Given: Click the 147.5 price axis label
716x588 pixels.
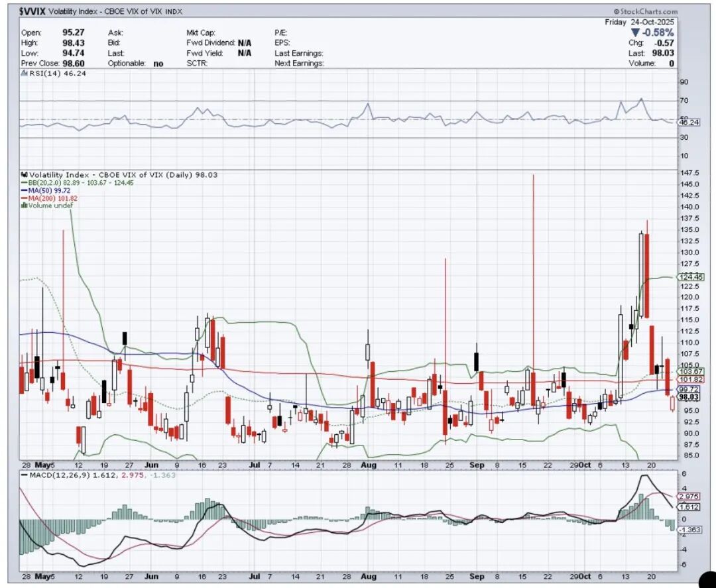Looking at the screenshot, I should click(690, 173).
